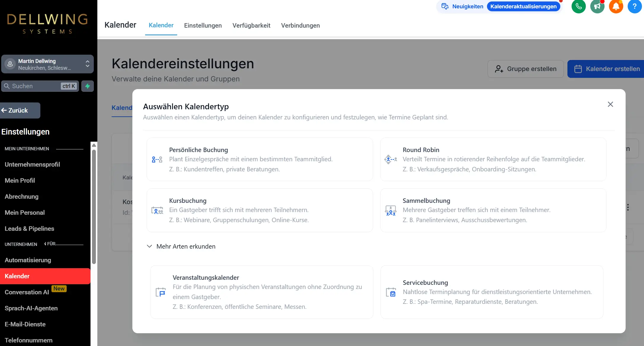Click the sidebar vertical scrollbar thumb
This screenshot has width=644, height=346.
(94, 206)
